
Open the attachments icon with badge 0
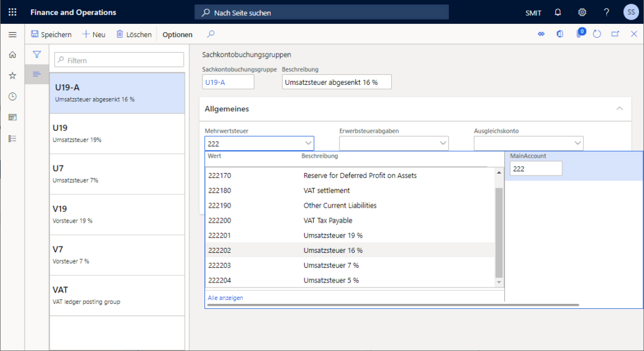pyautogui.click(x=580, y=33)
